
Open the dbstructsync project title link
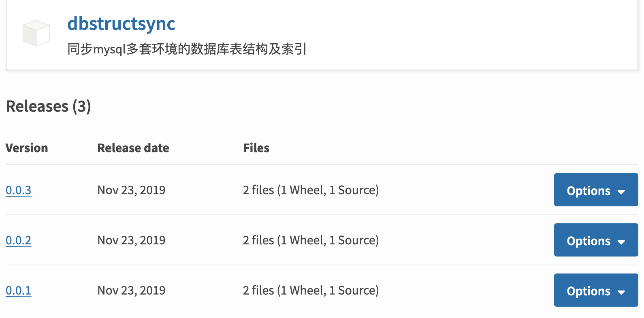(121, 23)
